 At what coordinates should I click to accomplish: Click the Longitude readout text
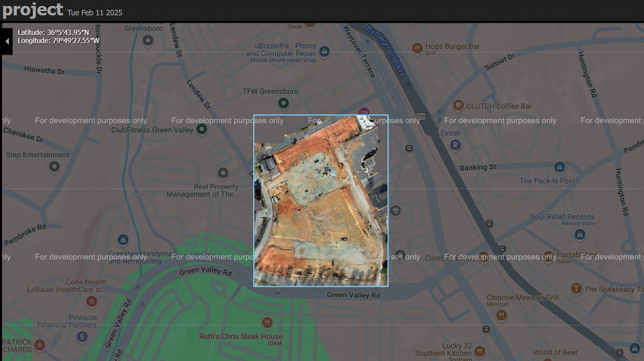(59, 41)
